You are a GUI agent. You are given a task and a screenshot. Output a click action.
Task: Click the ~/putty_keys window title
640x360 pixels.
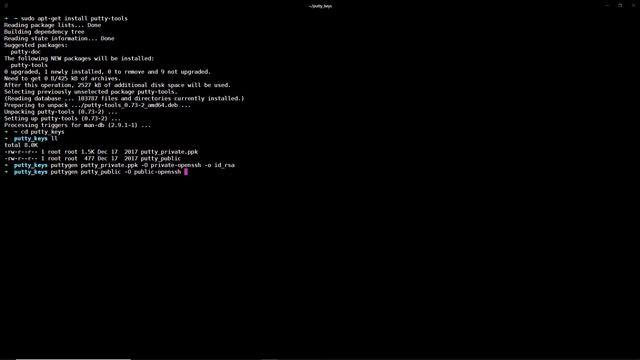coord(320,6)
